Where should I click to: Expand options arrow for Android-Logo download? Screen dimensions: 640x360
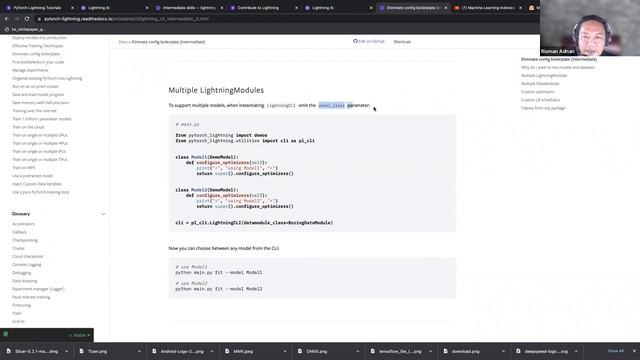click(212, 351)
